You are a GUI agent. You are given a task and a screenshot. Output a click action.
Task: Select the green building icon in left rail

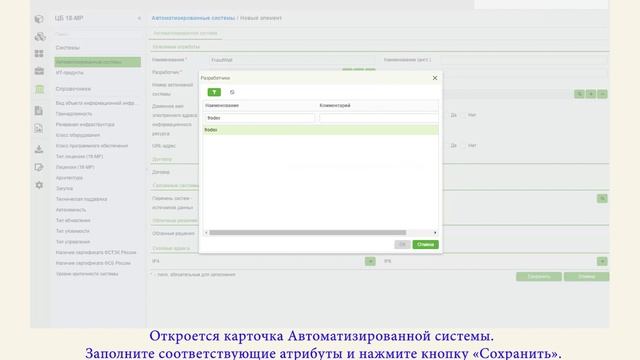[x=40, y=89]
